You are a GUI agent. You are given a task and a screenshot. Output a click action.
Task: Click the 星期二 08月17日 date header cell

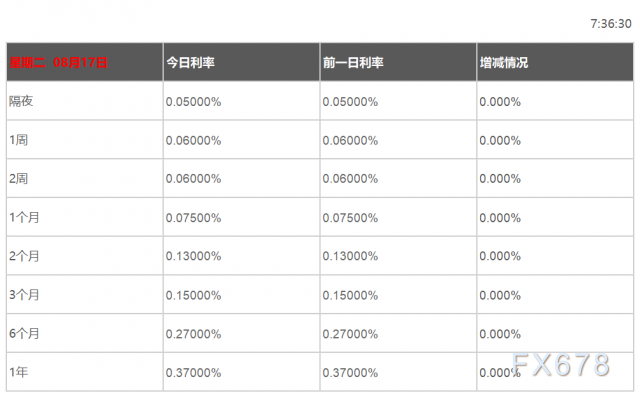[59, 62]
